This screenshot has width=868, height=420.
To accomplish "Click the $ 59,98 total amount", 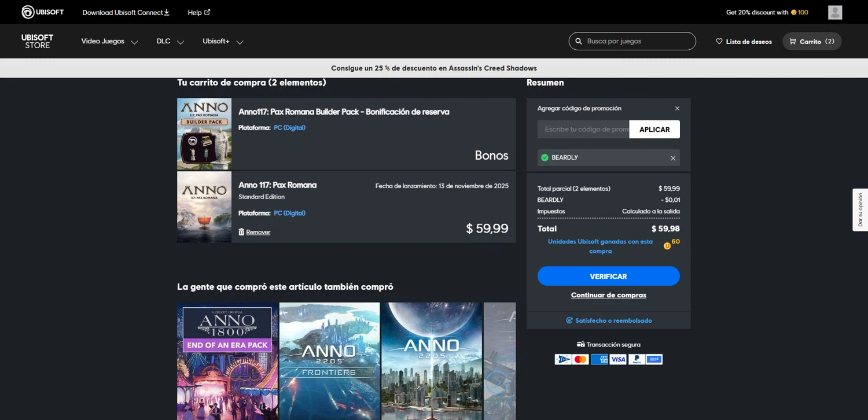I will 665,229.
